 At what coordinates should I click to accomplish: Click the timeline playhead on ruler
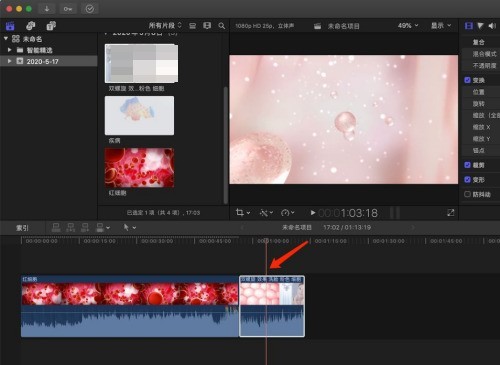coord(266,240)
